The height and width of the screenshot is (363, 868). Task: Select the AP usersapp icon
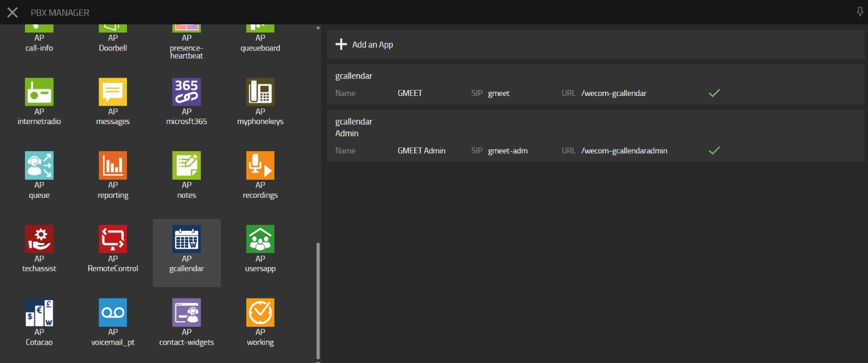[x=260, y=239]
